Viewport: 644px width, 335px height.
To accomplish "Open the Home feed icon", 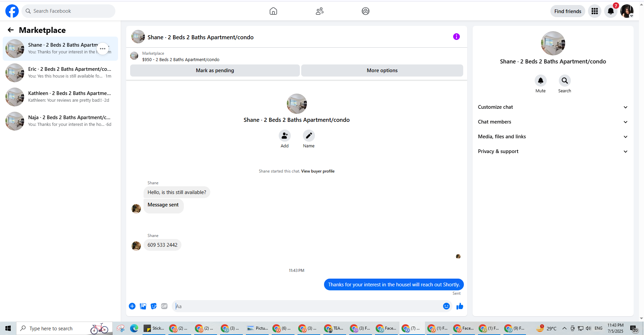I will tap(273, 11).
